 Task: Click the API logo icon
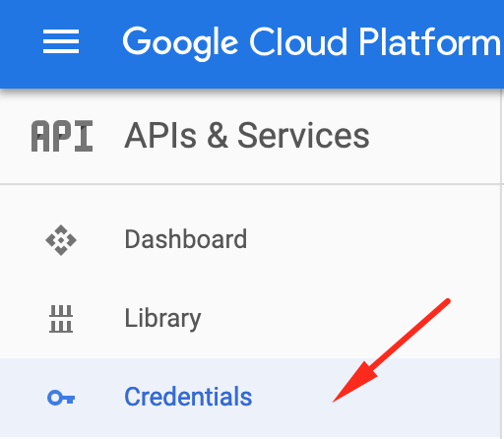[x=62, y=136]
